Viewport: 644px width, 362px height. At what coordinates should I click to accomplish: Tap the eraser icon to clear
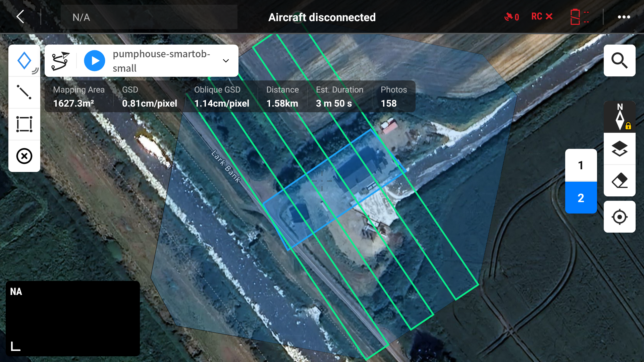(x=619, y=181)
